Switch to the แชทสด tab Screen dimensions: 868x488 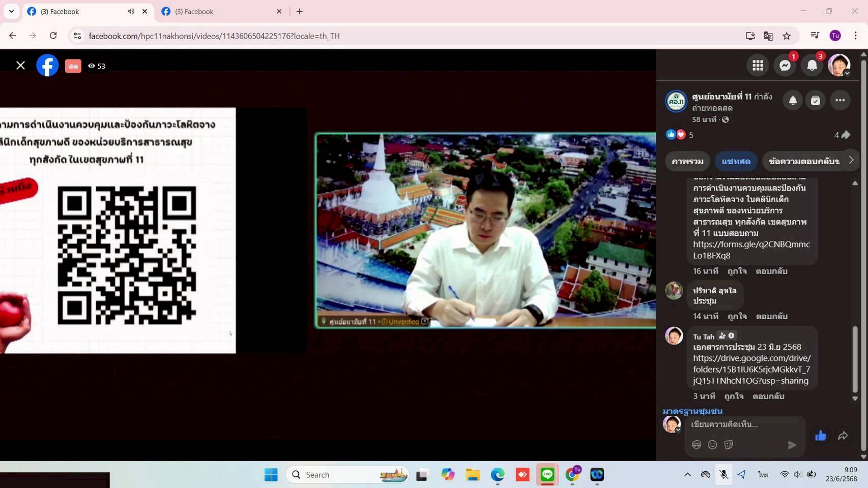pyautogui.click(x=736, y=161)
